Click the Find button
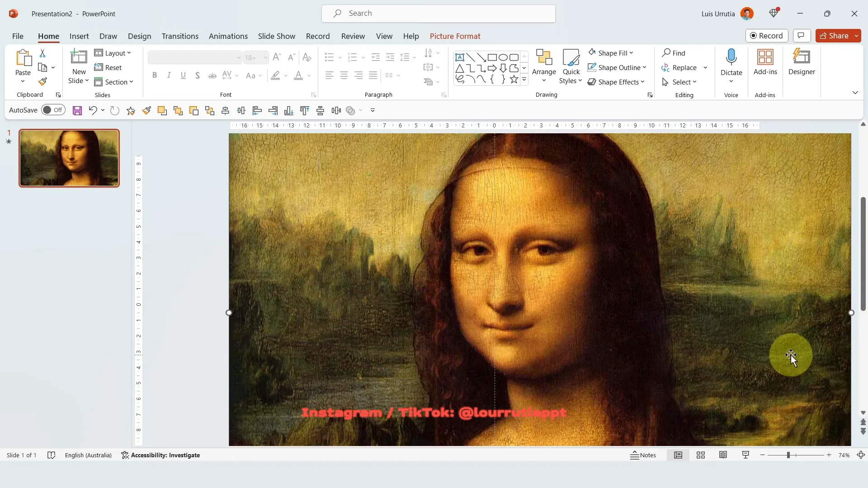 (674, 53)
